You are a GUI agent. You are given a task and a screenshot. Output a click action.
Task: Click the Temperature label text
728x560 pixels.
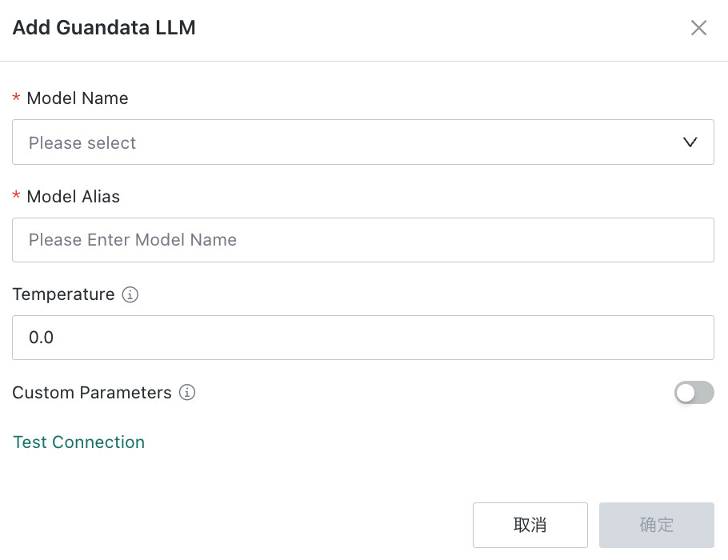click(x=64, y=294)
